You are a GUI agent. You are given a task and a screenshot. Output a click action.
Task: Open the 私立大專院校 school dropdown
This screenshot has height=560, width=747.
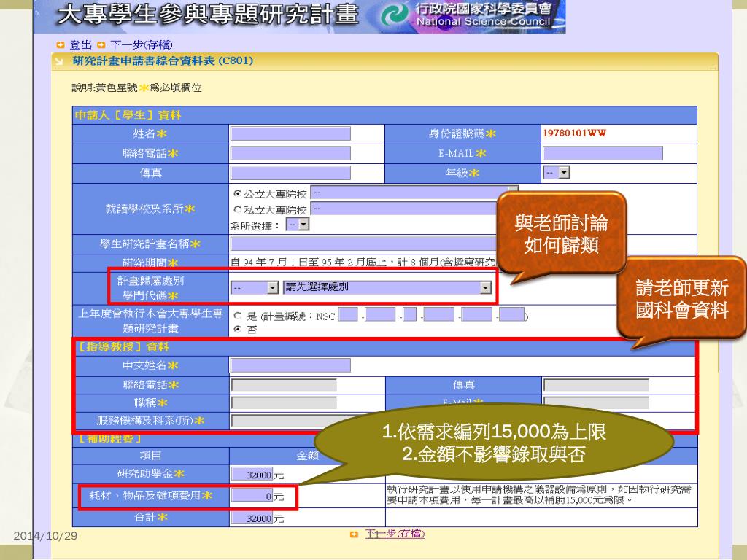point(404,209)
